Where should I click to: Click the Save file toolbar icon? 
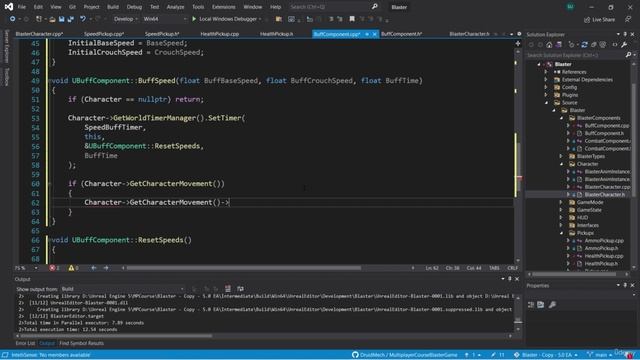tap(62, 19)
